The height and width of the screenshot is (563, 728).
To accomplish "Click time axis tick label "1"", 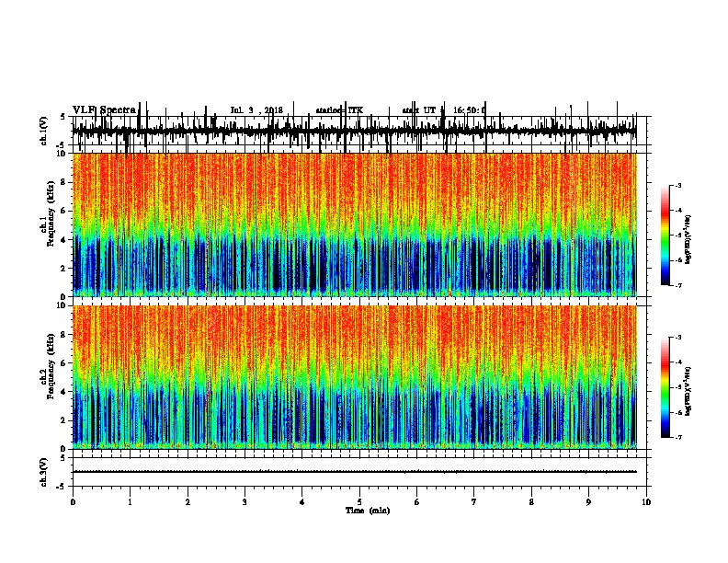I will [x=130, y=502].
